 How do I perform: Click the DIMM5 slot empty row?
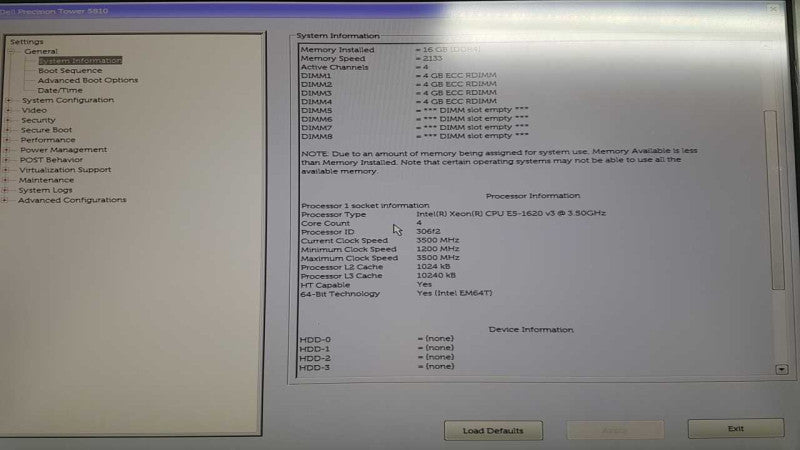tap(415, 110)
